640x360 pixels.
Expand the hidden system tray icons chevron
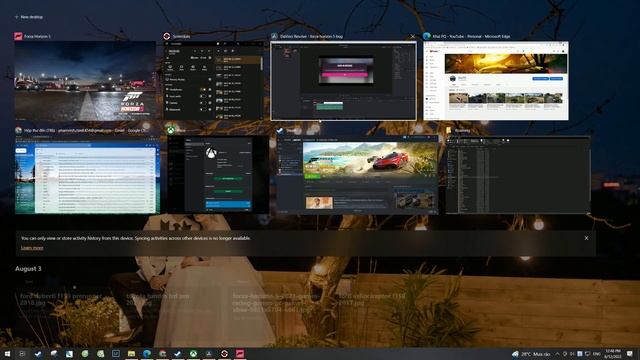[558, 354]
